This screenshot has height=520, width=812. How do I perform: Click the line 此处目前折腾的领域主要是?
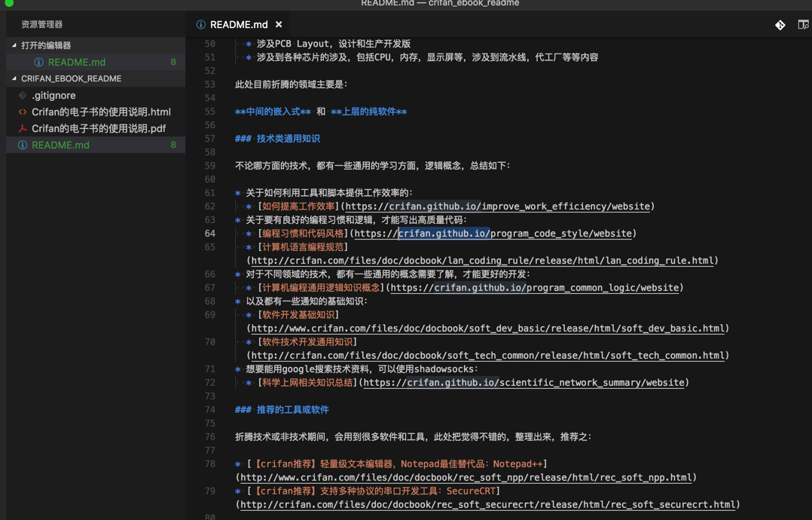click(x=292, y=84)
